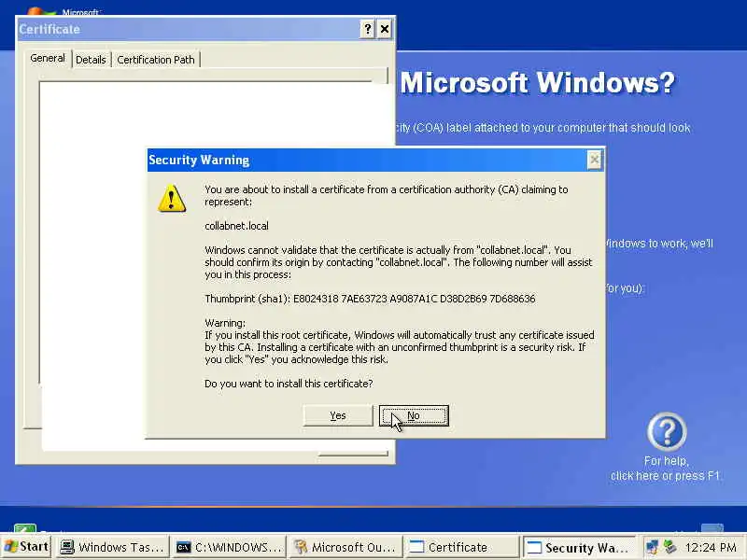Switch to C:\WINDOWS command prompt taskbar button
This screenshot has width=747, height=560.
229,547
